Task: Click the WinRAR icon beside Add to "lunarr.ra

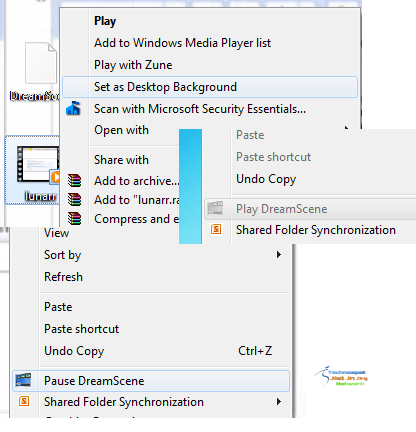Action: pyautogui.click(x=74, y=200)
